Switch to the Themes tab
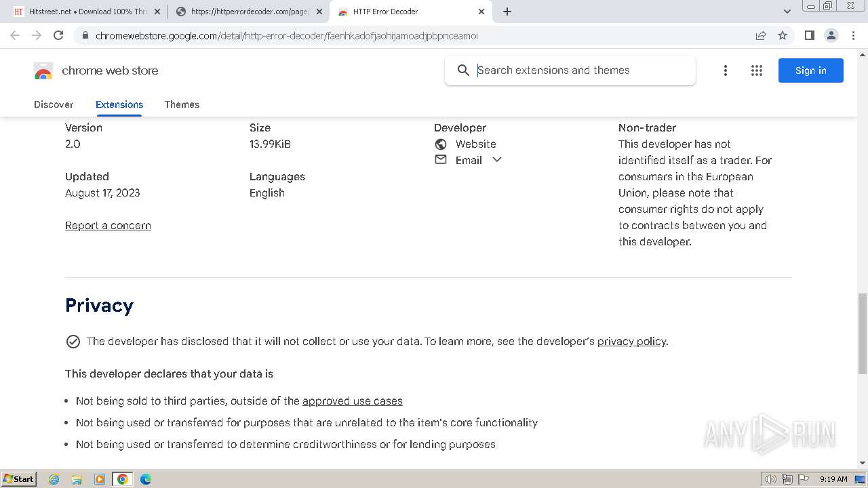This screenshot has height=488, width=868. tap(182, 104)
